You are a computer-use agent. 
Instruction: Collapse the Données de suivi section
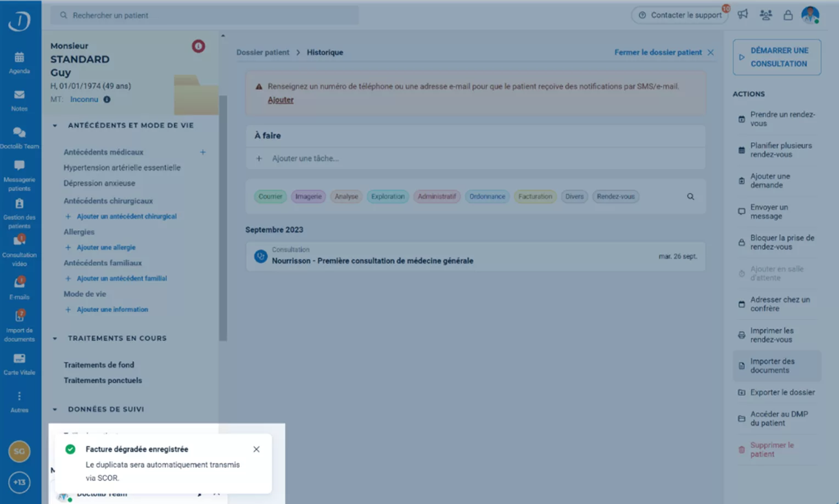55,410
